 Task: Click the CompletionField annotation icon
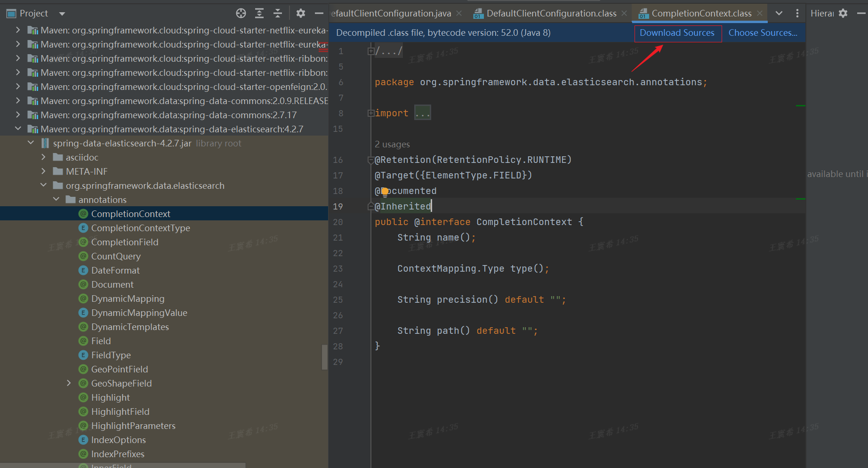83,242
